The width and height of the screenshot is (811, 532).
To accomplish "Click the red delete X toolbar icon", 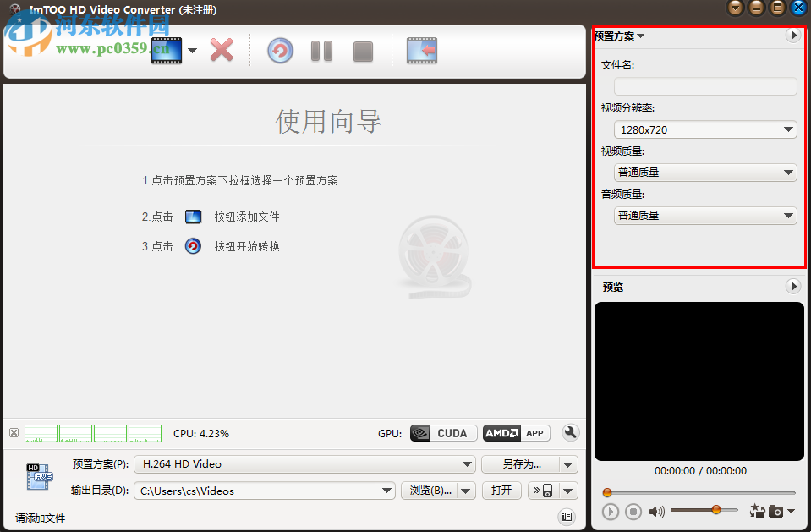I will tap(222, 51).
